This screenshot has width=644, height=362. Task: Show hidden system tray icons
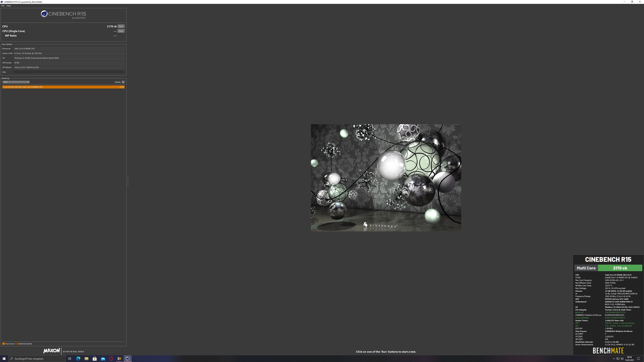[x=614, y=358]
